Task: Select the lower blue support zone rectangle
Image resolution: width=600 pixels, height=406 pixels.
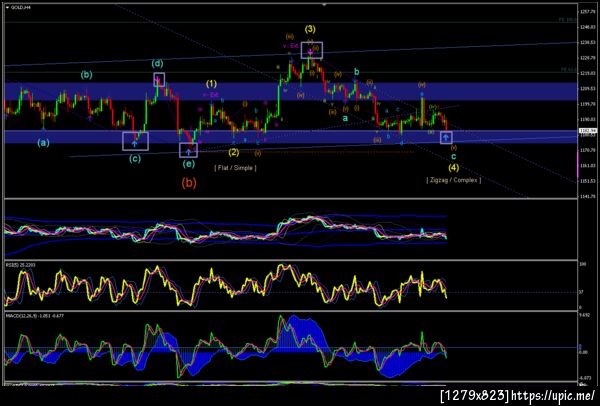Action: (291, 137)
